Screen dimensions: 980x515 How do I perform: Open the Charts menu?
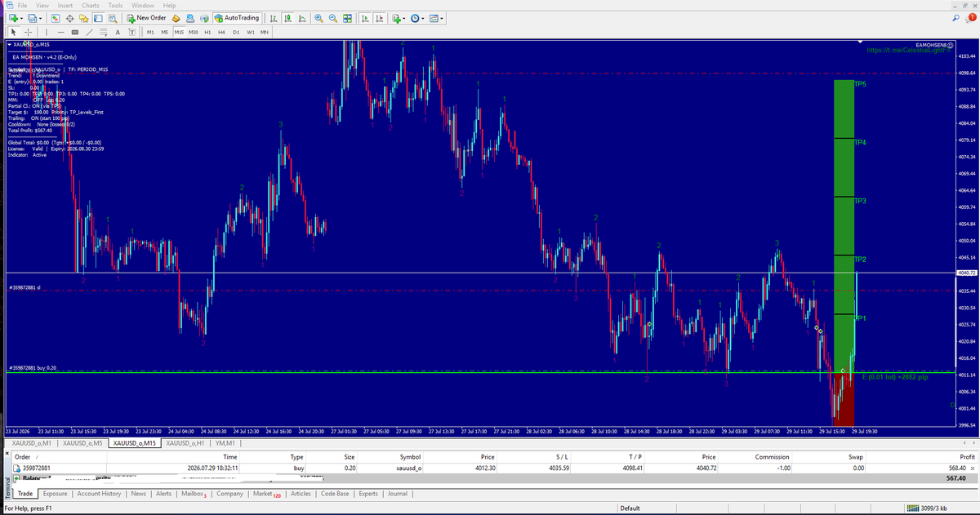tap(91, 6)
